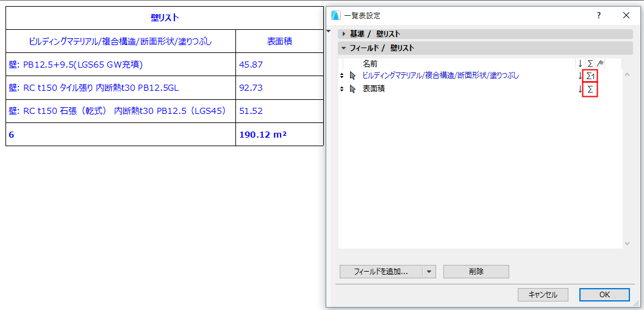Click the cursor arrow icon beside ビルディングマテリアル field

coord(352,76)
